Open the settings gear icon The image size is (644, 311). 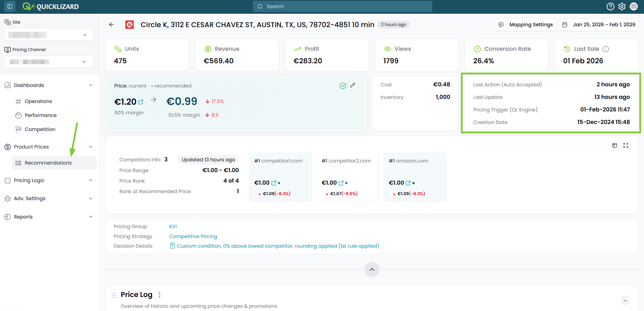[622, 6]
